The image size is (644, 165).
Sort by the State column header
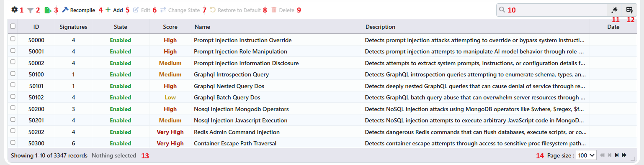121,27
